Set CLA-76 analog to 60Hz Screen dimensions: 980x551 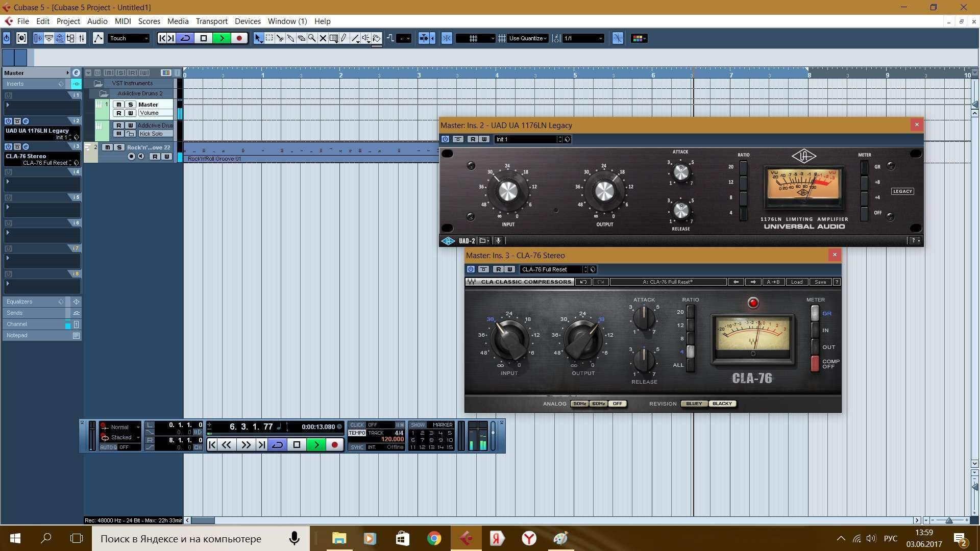(598, 404)
